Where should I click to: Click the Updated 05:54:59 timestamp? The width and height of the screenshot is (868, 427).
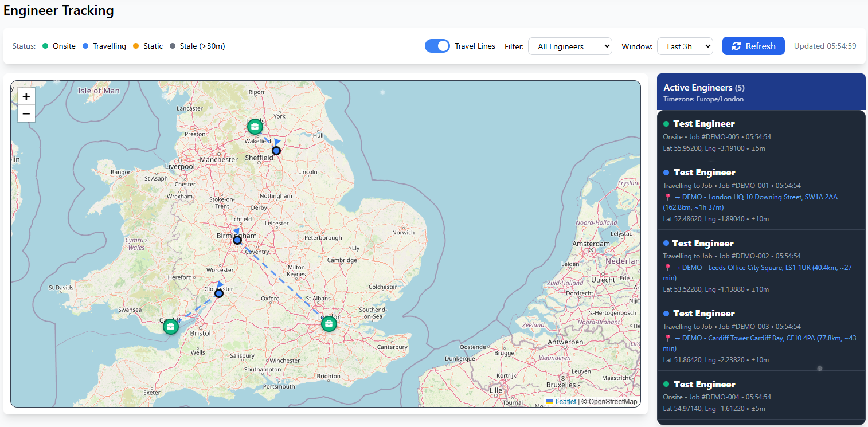coord(825,46)
